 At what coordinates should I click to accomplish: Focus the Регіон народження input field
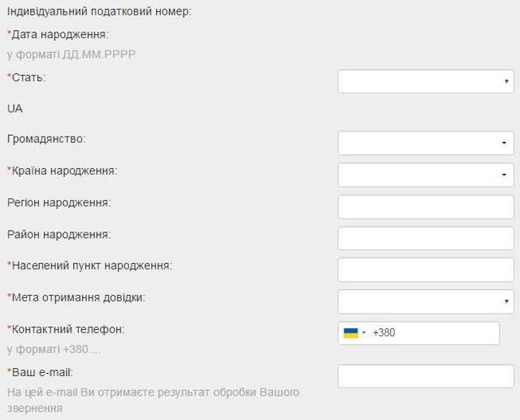(x=426, y=207)
